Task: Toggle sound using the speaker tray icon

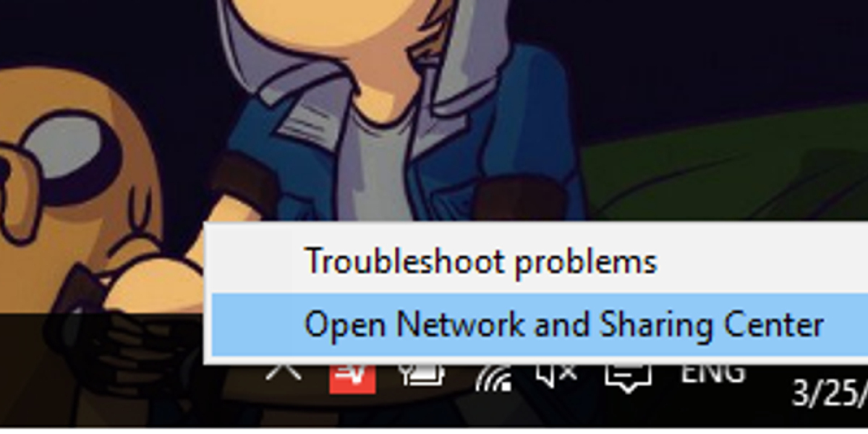Action: [557, 374]
